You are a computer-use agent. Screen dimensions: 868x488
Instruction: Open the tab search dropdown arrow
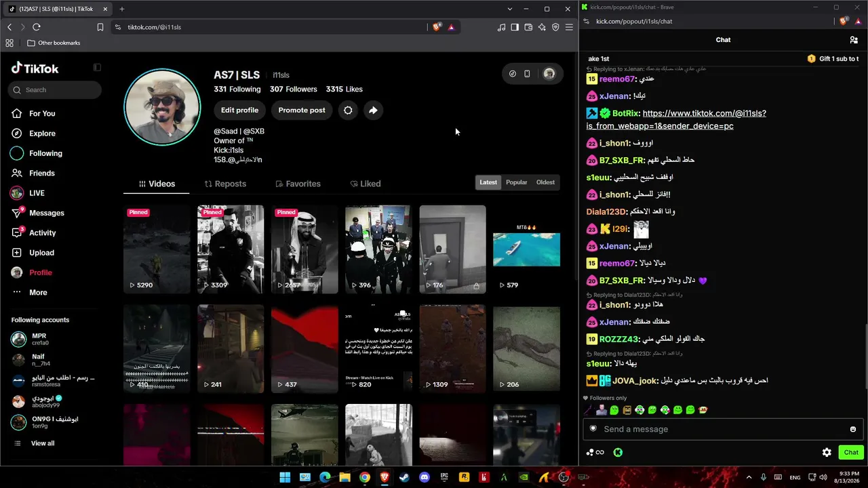coord(509,9)
